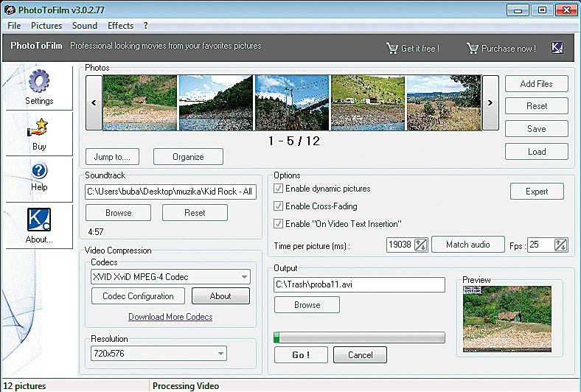Select the fifth photo thumbnail with grassy field

click(x=444, y=102)
